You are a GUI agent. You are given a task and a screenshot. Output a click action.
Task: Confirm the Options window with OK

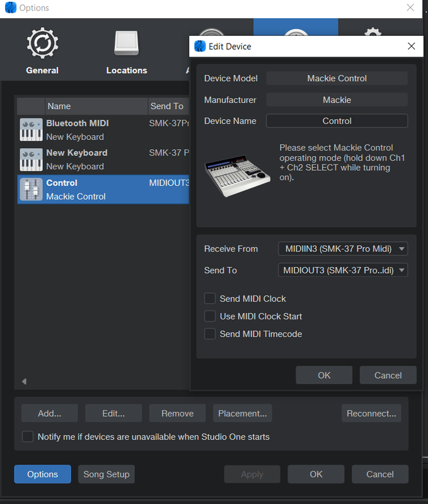[x=316, y=474]
